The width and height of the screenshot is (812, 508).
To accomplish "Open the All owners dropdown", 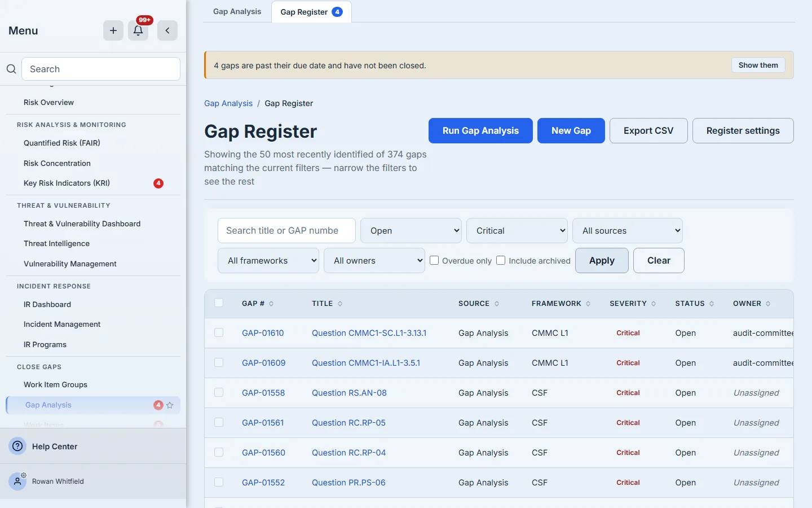I will tap(374, 261).
